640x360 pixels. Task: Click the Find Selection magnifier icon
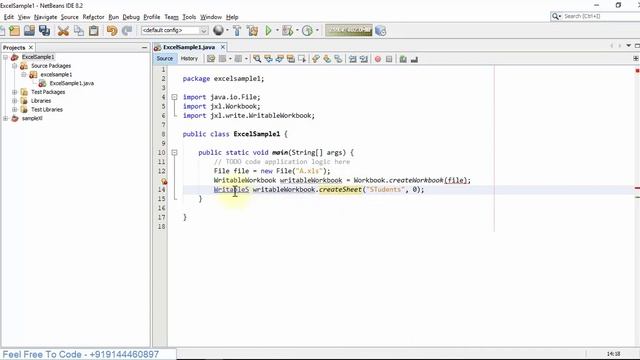point(257,59)
